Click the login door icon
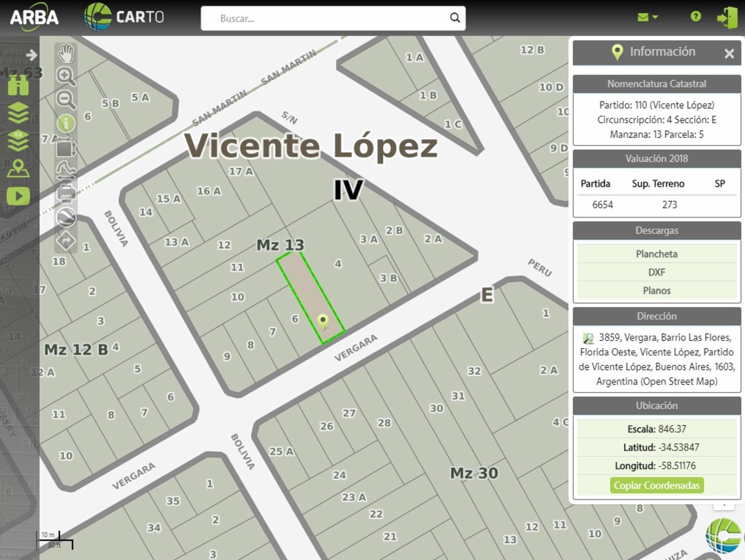The width and height of the screenshot is (745, 560). (727, 18)
